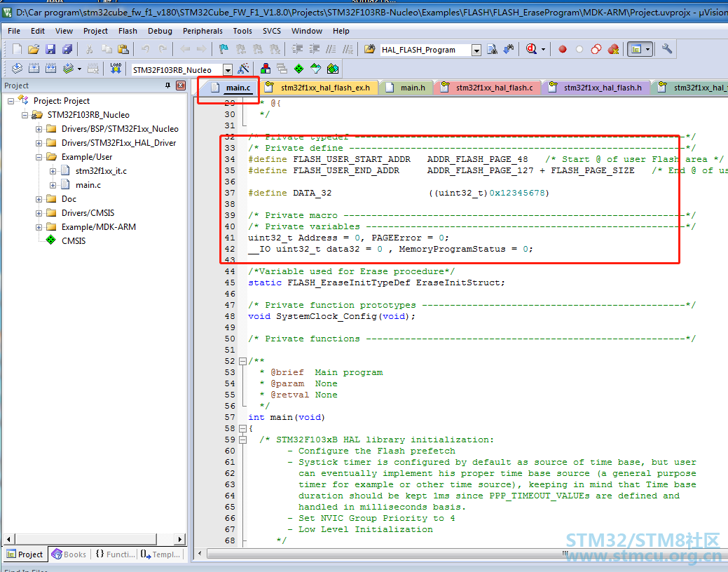Expand the stm32f1xx_it.c file node
728x572 pixels.
tap(53, 171)
